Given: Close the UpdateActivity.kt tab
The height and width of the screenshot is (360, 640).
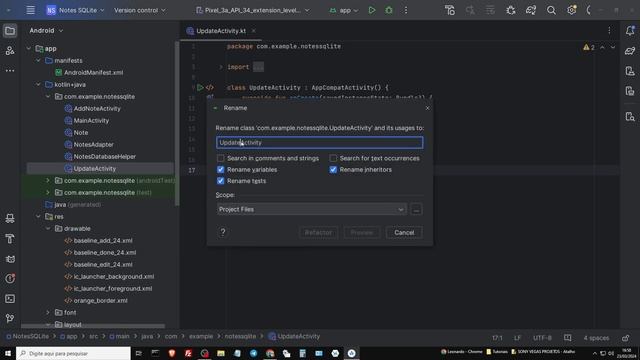Looking at the screenshot, I should [x=253, y=31].
